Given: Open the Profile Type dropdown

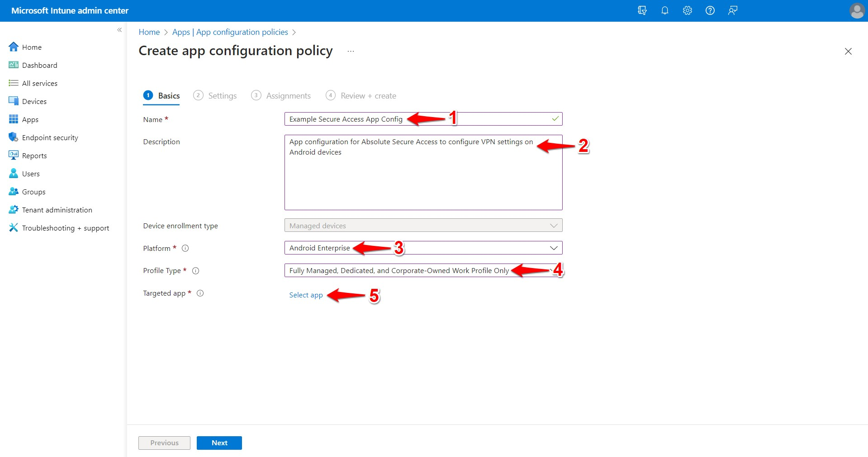Looking at the screenshot, I should pos(553,270).
